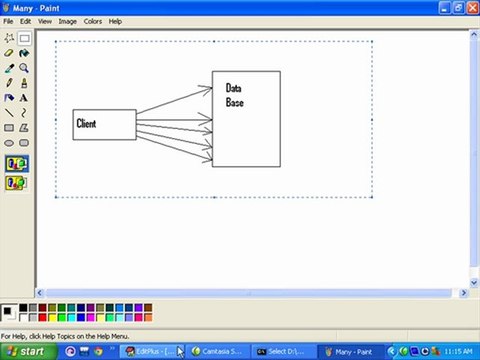480x360 pixels.
Task: Enable transparent selection mode option
Action: (17, 183)
